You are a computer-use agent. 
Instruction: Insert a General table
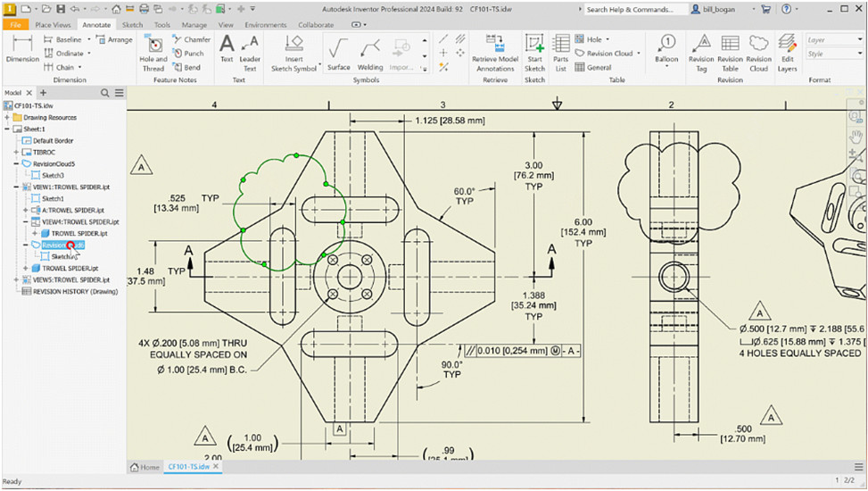[x=593, y=67]
